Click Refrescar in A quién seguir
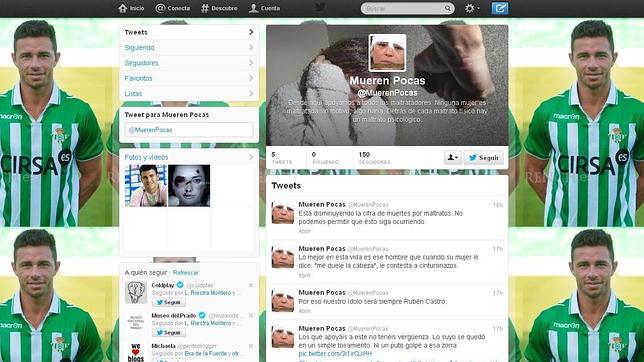This screenshot has height=362, width=644. point(186,273)
